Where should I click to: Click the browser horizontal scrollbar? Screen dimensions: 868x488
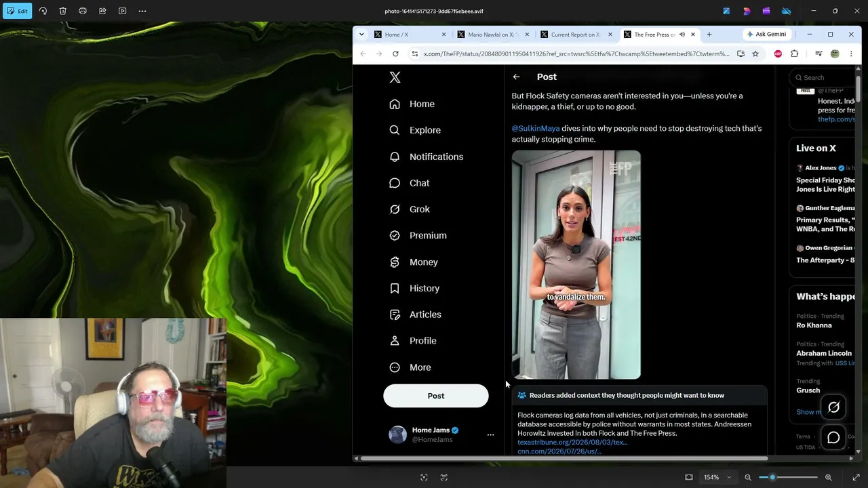[x=564, y=459]
